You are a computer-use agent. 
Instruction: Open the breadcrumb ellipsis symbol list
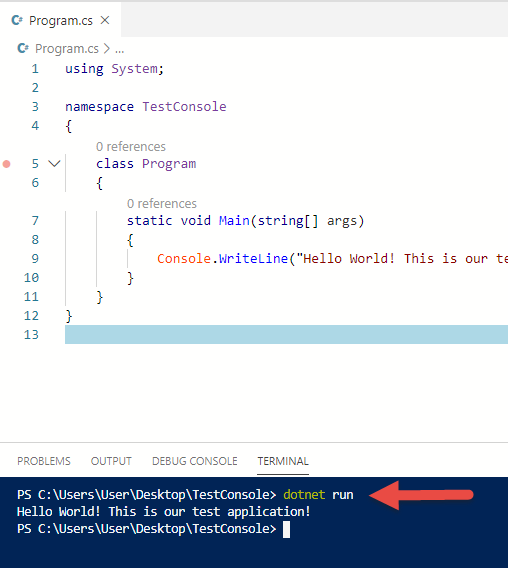pos(120,49)
